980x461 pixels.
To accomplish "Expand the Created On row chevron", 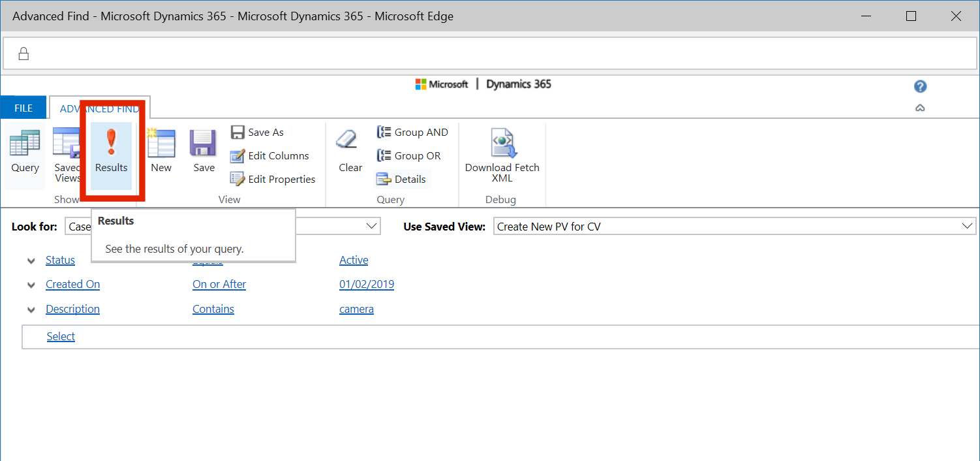I will point(31,285).
